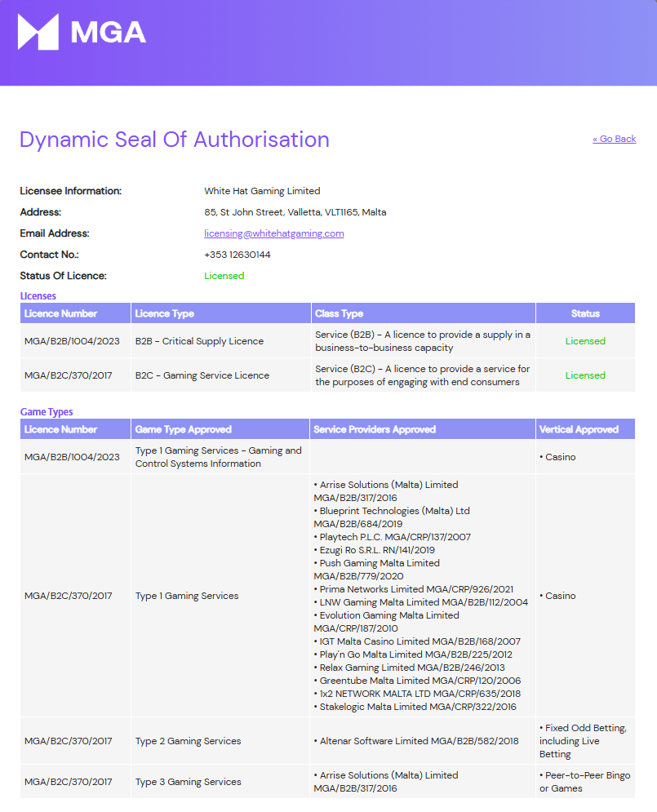Select MGA/B2C/370/2017 in the Type 2 Gaming Services row
Image resolution: width=657 pixels, height=812 pixels.
pos(68,741)
